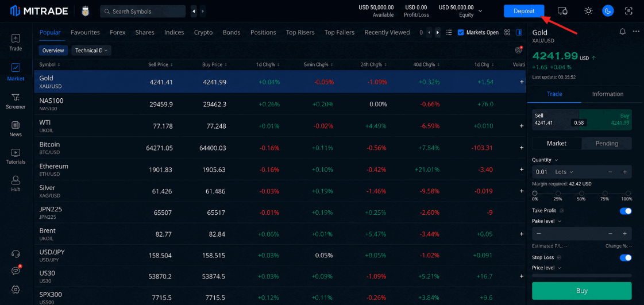Switch to light mode sun icon
644x305 pixels.
pos(588,11)
